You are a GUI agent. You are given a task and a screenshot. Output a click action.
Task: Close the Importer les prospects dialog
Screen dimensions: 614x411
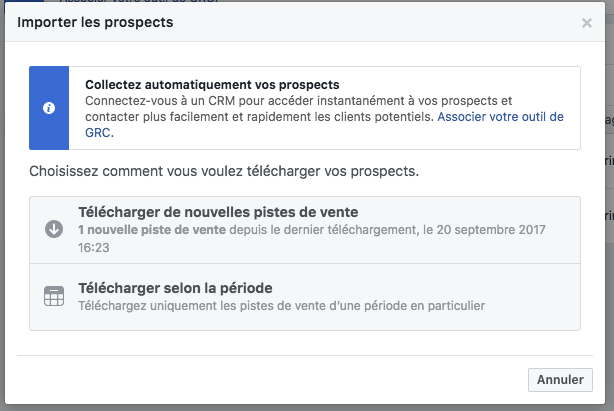click(587, 23)
